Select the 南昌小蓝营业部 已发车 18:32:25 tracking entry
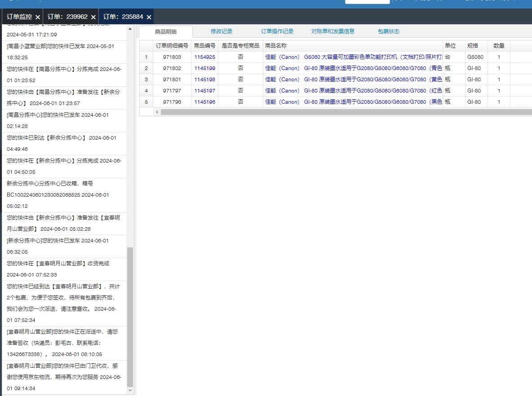 (x=64, y=52)
